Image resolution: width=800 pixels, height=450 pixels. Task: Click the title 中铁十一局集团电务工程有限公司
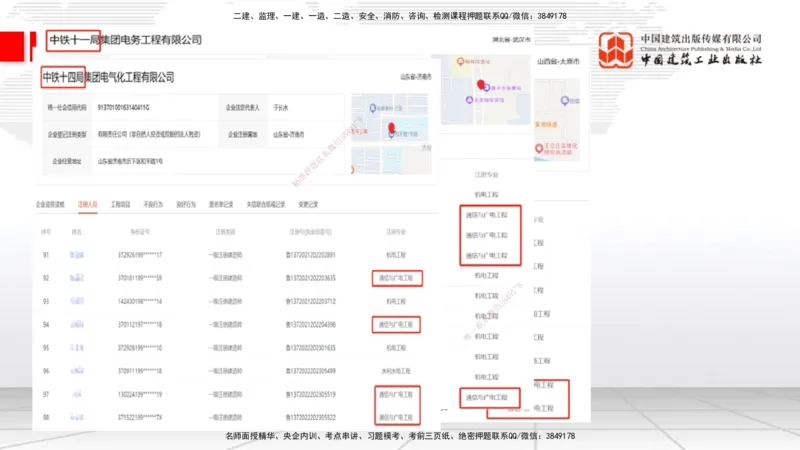pyautogui.click(x=126, y=40)
